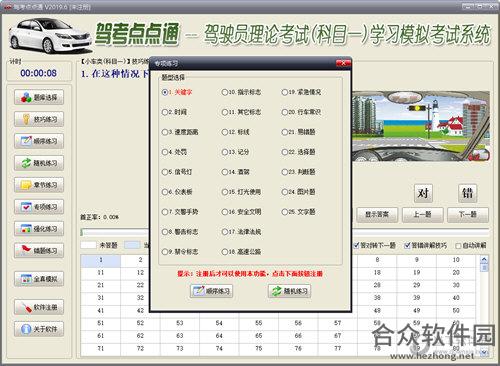Image resolution: width=500 pixels, height=366 pixels.
Task: Click the 00:00:08 timer display
Action: (x=38, y=73)
